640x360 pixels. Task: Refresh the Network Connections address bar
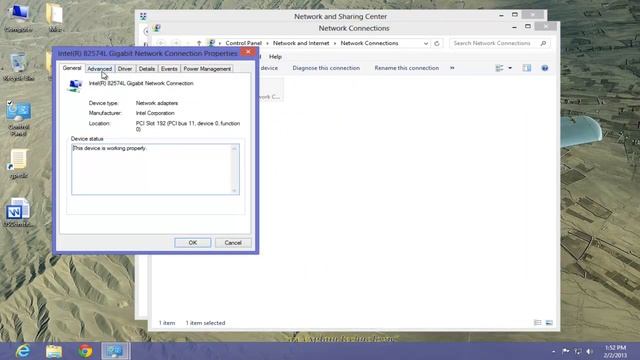pos(437,43)
